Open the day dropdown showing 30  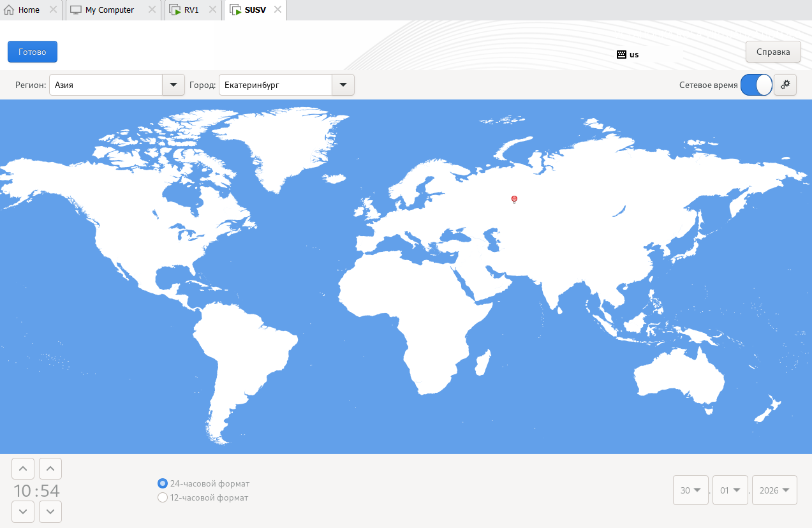[691, 490]
